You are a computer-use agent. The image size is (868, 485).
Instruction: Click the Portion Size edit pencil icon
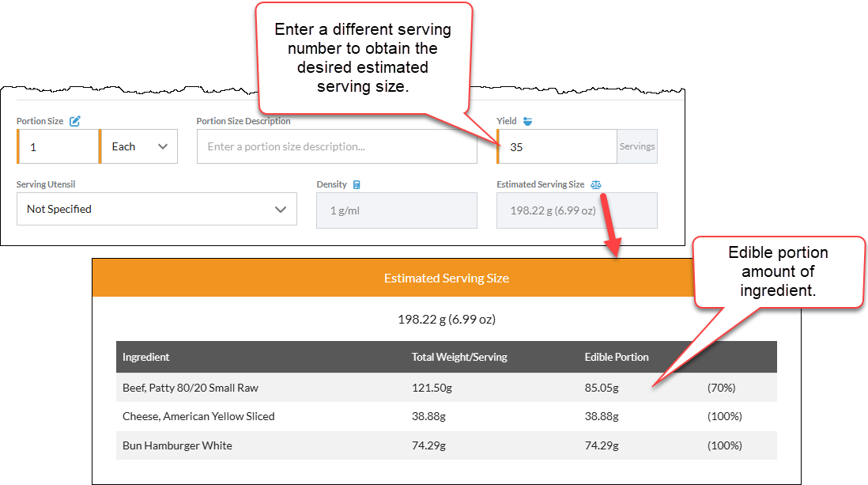75,121
